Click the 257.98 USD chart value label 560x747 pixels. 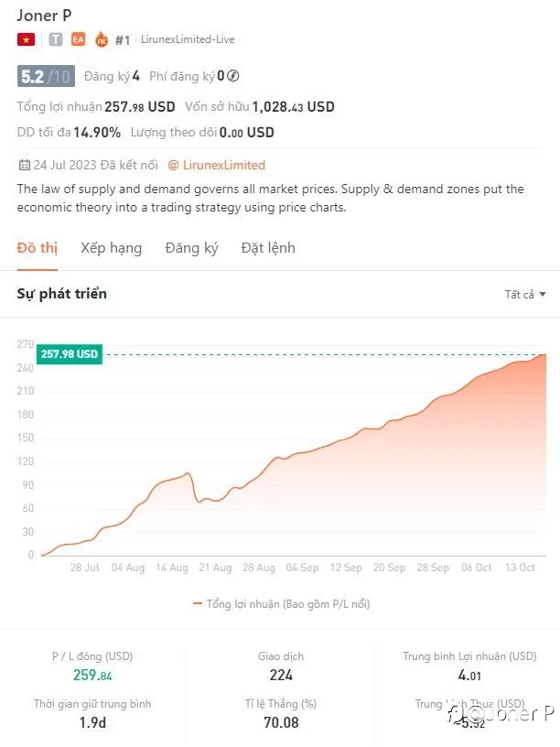click(70, 354)
